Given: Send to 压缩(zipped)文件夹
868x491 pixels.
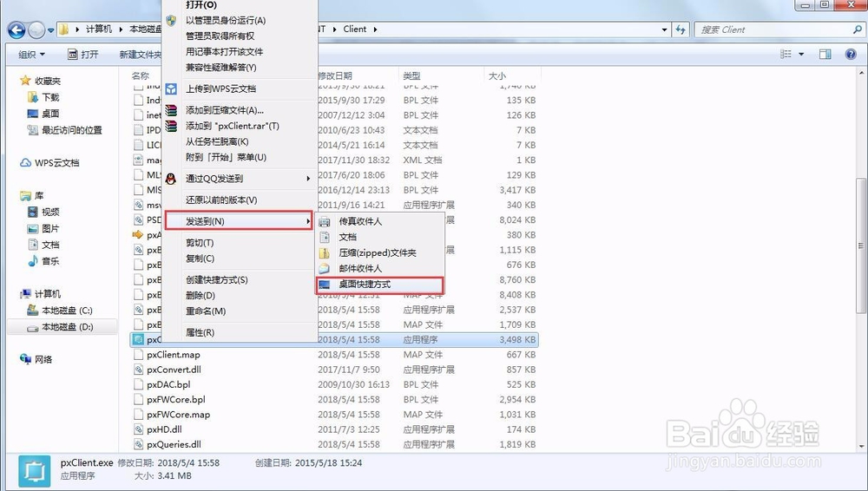Looking at the screenshot, I should click(380, 253).
